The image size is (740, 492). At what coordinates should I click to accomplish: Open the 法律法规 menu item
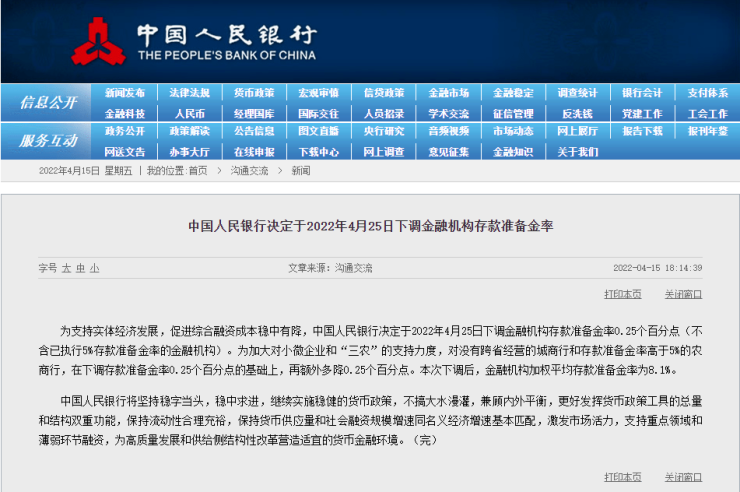[189, 93]
